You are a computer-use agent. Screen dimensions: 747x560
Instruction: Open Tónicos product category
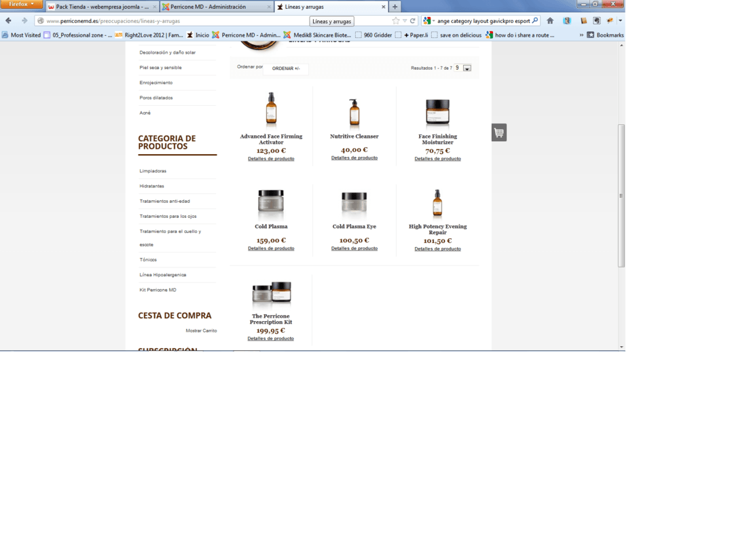(147, 259)
